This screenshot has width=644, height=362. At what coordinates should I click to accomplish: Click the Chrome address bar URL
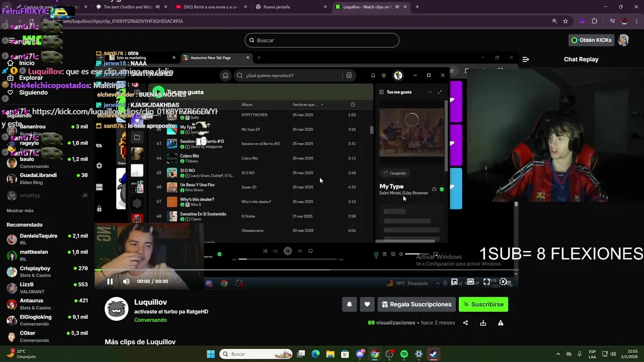(x=118, y=21)
